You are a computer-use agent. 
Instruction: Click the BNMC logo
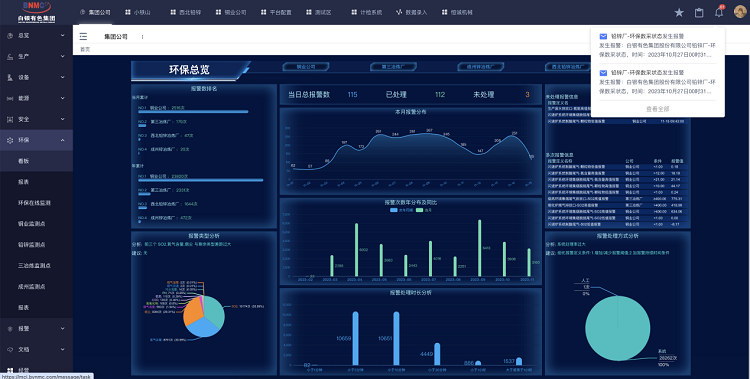click(x=36, y=12)
